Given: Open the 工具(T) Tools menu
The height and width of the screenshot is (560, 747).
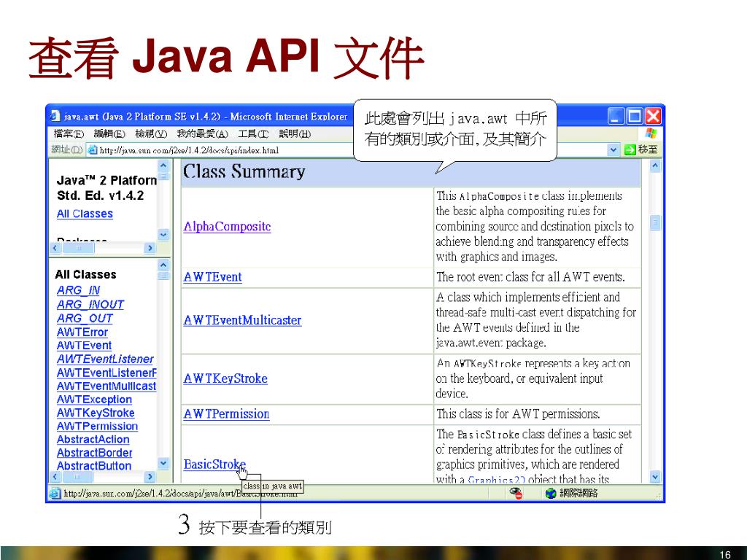Looking at the screenshot, I should click(253, 134).
